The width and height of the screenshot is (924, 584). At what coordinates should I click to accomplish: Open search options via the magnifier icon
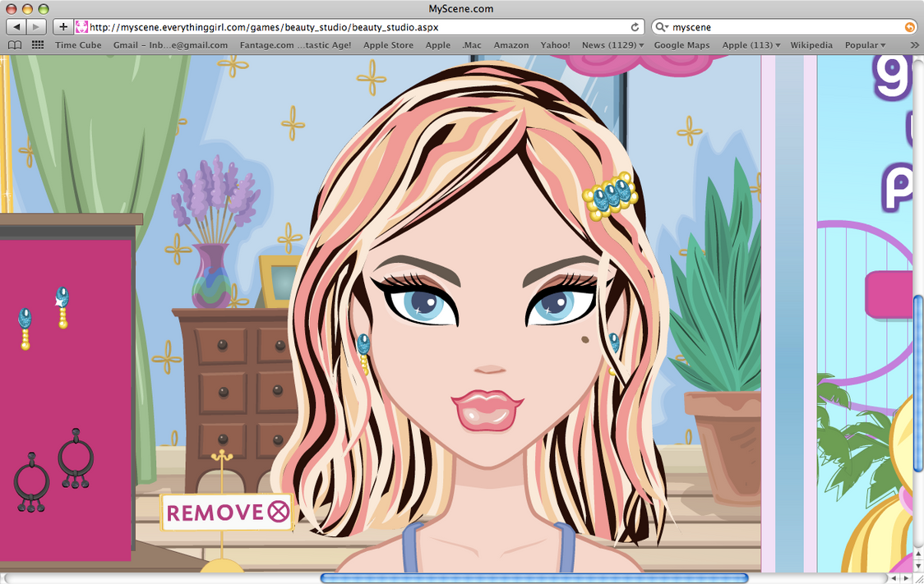click(661, 26)
